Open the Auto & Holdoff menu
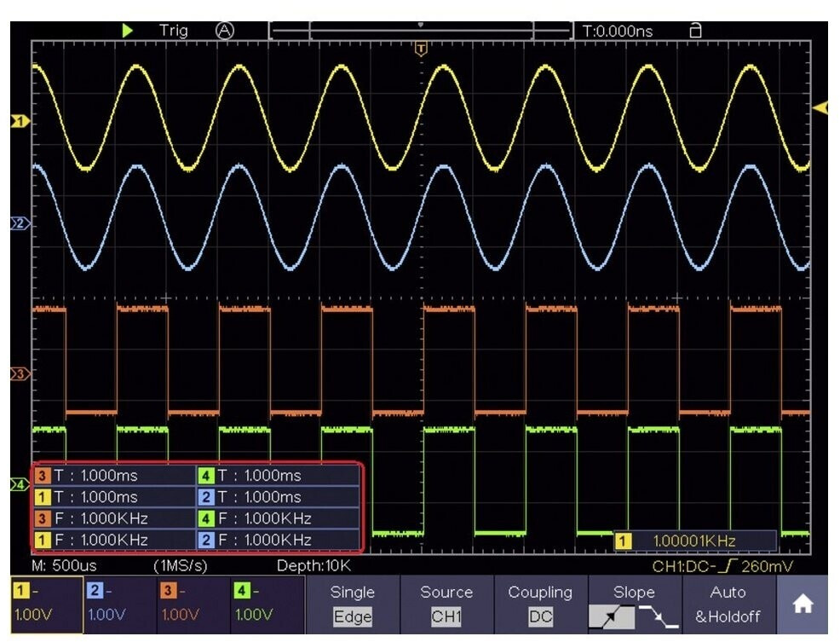 point(728,604)
